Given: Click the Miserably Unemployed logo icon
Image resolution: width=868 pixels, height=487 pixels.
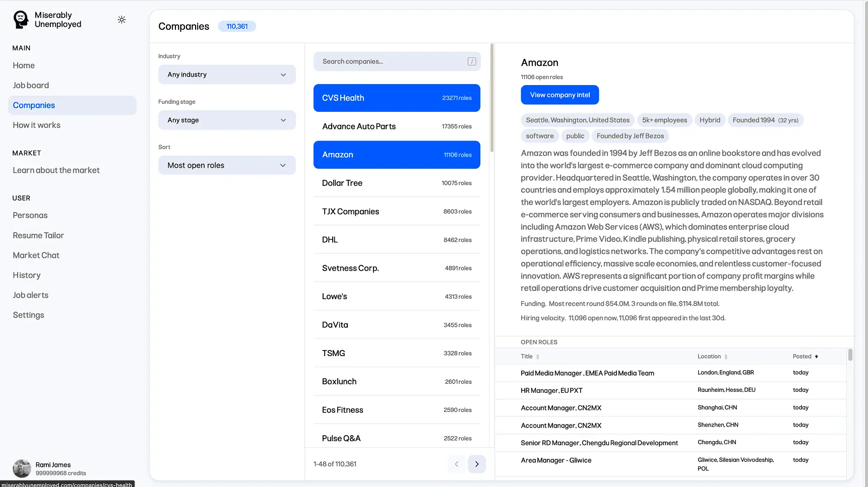Looking at the screenshot, I should click(x=21, y=20).
